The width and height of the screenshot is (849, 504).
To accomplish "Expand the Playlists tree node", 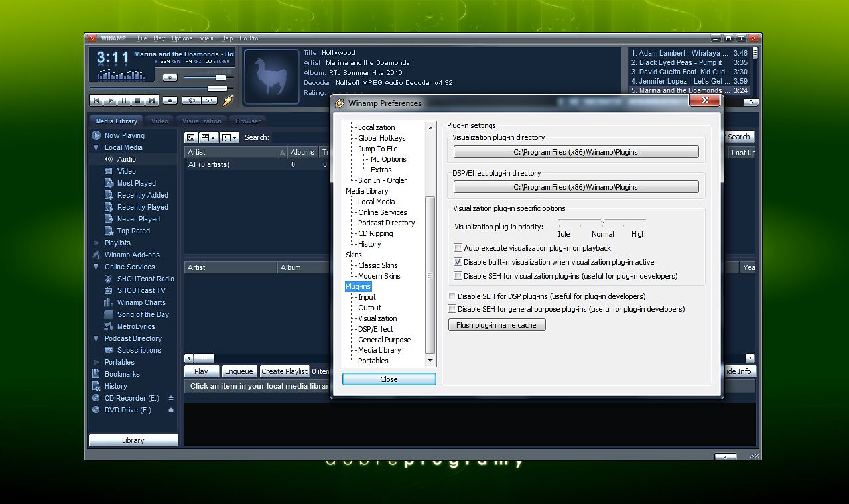I will tap(96, 243).
